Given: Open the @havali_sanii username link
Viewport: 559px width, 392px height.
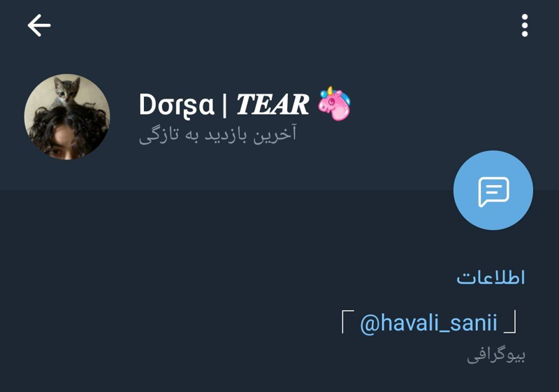Looking at the screenshot, I should tap(428, 323).
